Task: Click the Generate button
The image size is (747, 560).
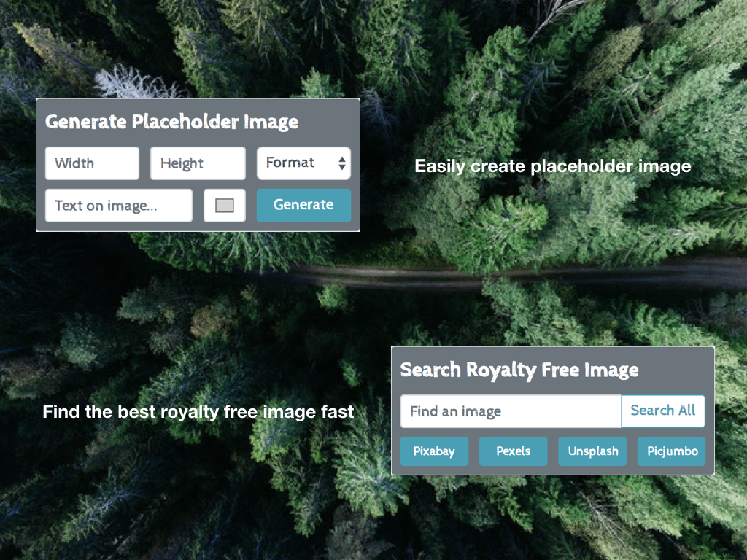Action: (x=304, y=206)
